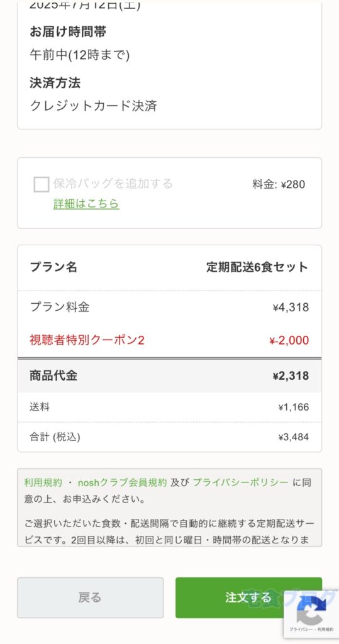The height and width of the screenshot is (644, 339).
Task: Click the 商品代金 subtotal row
Action: click(x=169, y=376)
